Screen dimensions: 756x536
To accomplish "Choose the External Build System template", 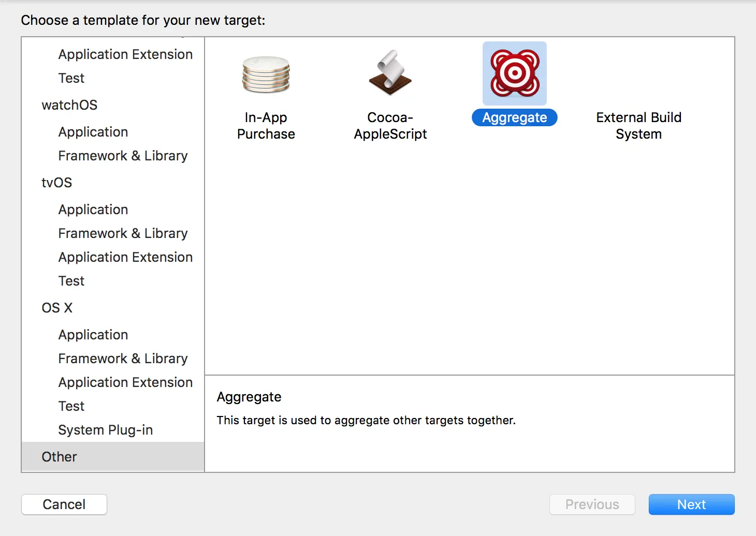I will [638, 126].
